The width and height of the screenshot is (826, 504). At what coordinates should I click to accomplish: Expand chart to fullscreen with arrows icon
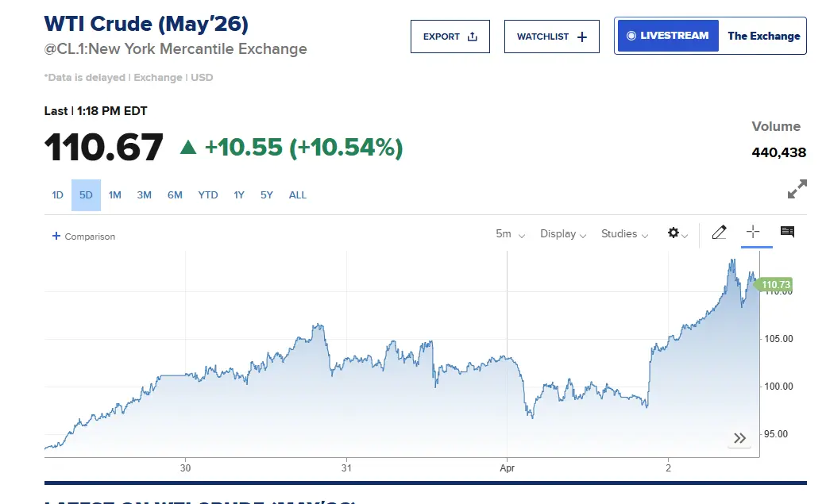click(x=797, y=189)
